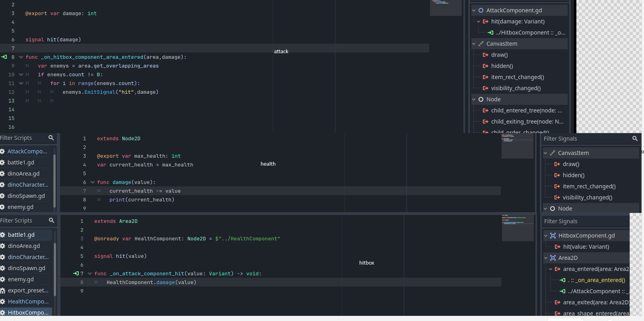Collapse the Area2D signal group

pos(546,258)
